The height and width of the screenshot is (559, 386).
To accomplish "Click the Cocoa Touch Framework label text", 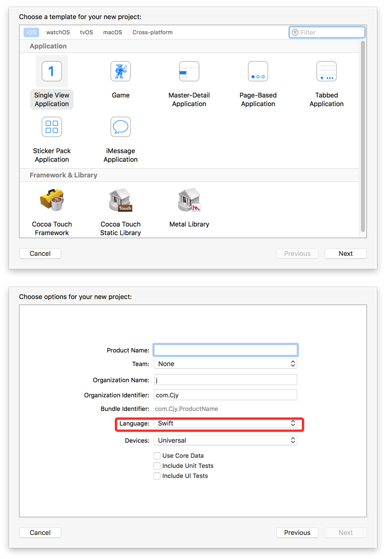I will click(52, 229).
